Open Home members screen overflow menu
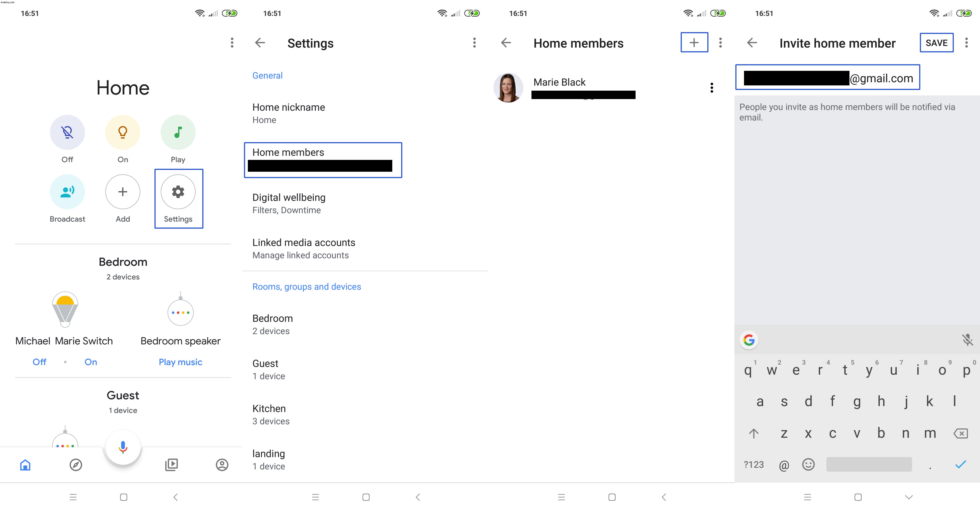 point(720,43)
